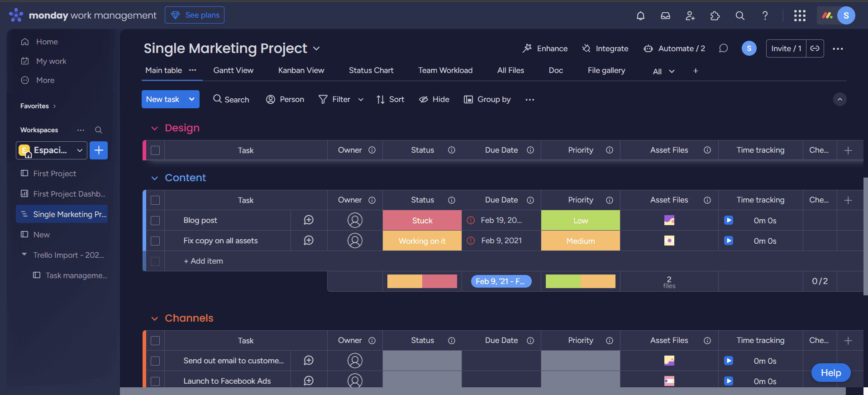Image resolution: width=868 pixels, height=395 pixels.
Task: Click the invite members icon
Action: pos(690,16)
